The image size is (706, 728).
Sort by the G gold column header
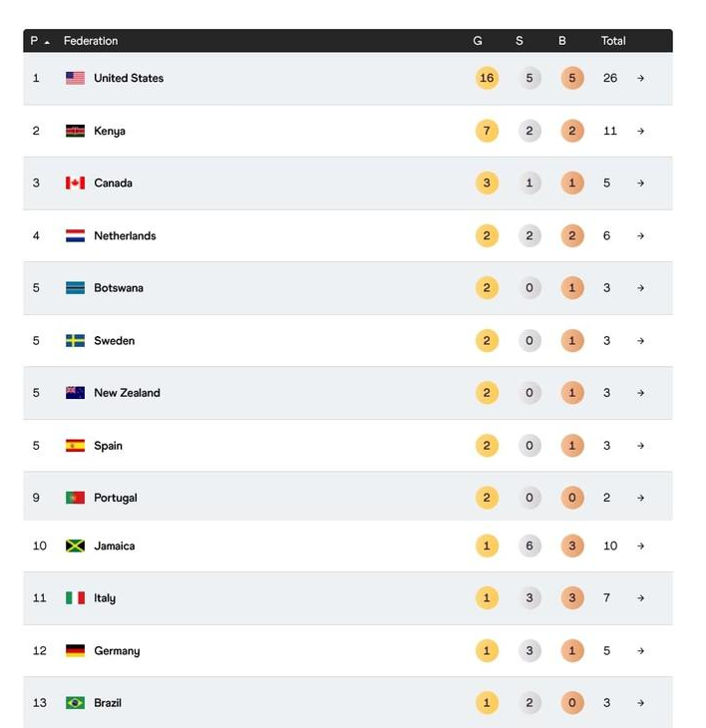(478, 41)
